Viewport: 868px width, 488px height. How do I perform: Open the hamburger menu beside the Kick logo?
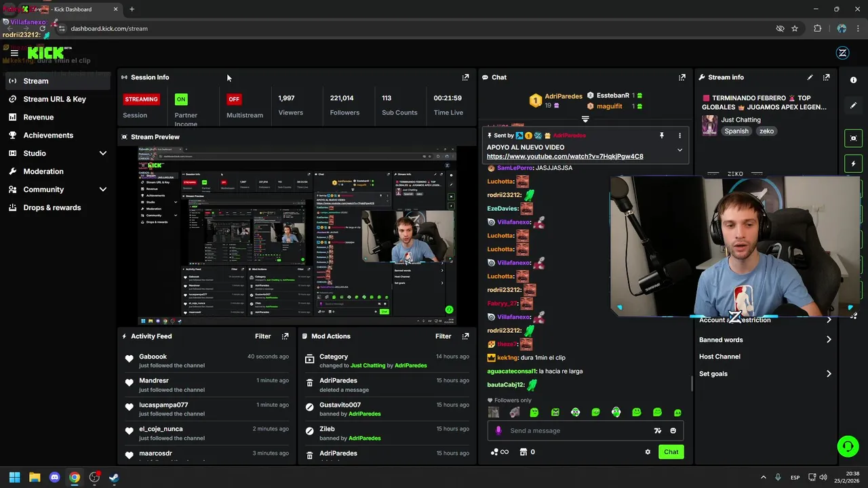coord(14,53)
